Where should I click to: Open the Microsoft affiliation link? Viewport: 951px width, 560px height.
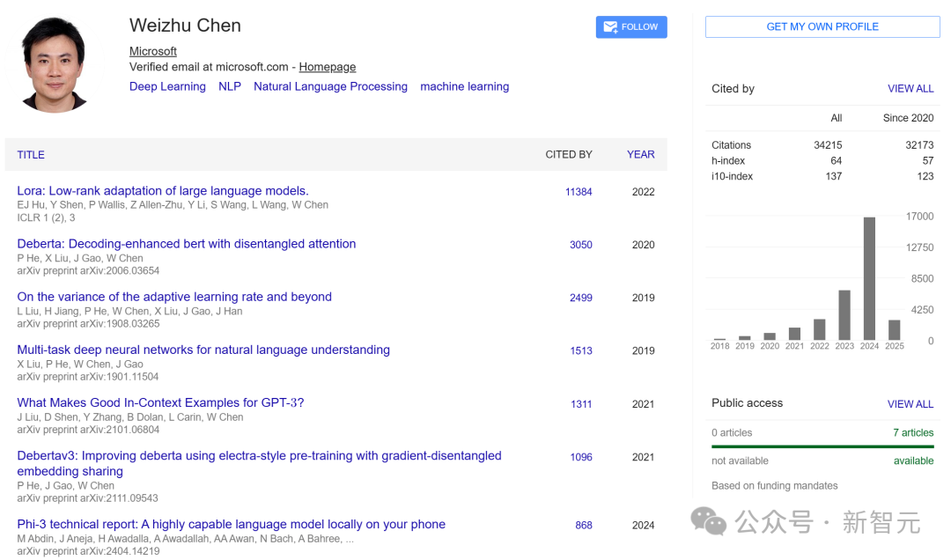tap(153, 52)
